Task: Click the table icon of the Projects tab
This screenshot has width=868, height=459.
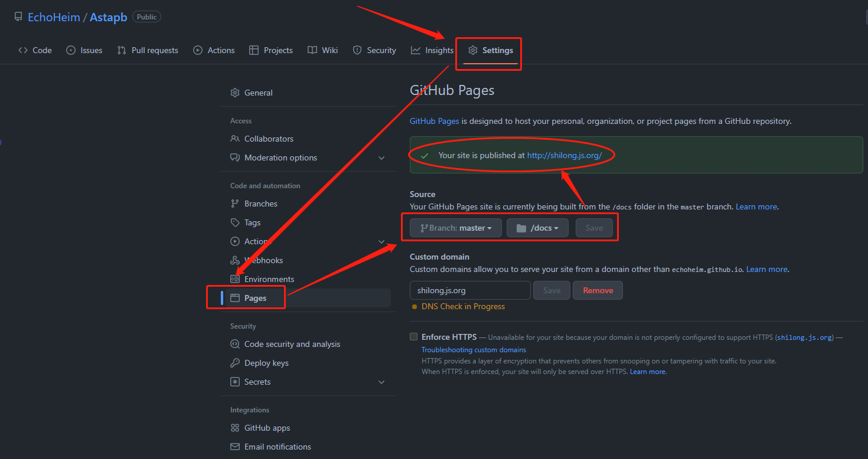Action: [254, 50]
